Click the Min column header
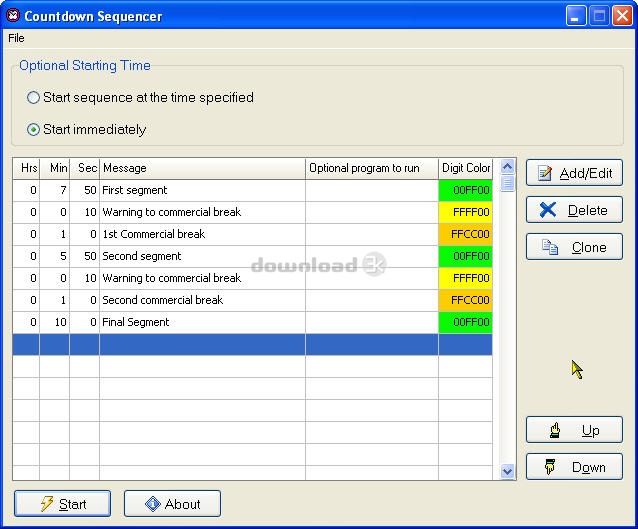 [55, 168]
